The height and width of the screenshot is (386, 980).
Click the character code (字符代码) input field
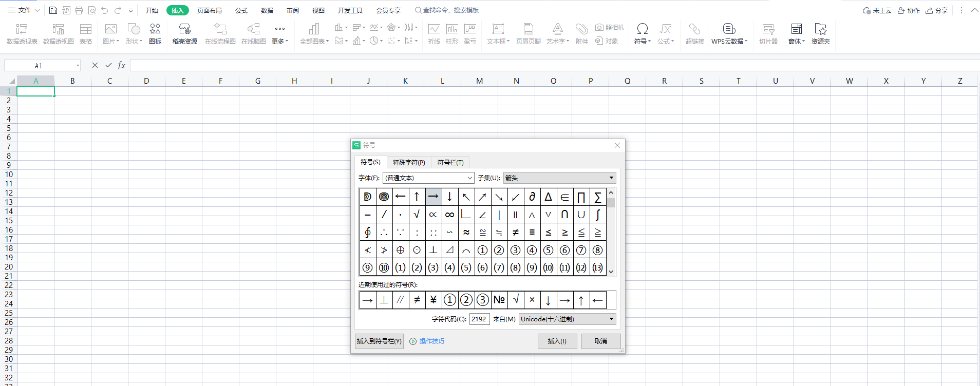click(479, 319)
